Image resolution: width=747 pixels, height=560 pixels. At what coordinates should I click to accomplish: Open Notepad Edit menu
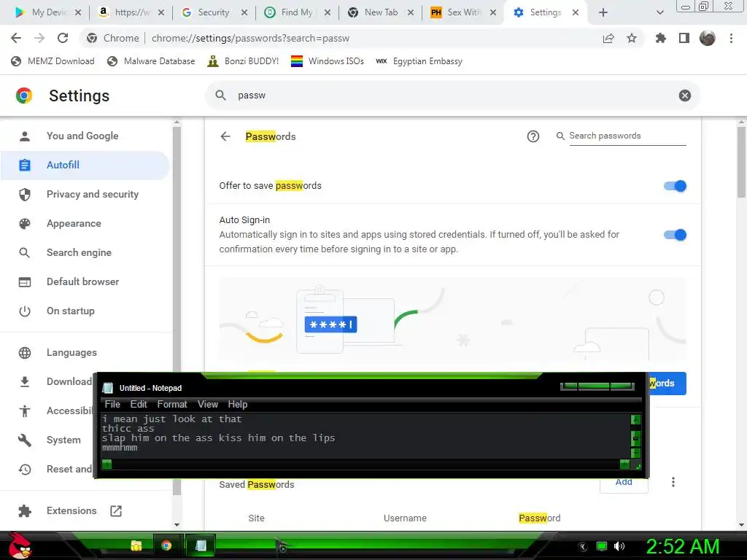(139, 404)
